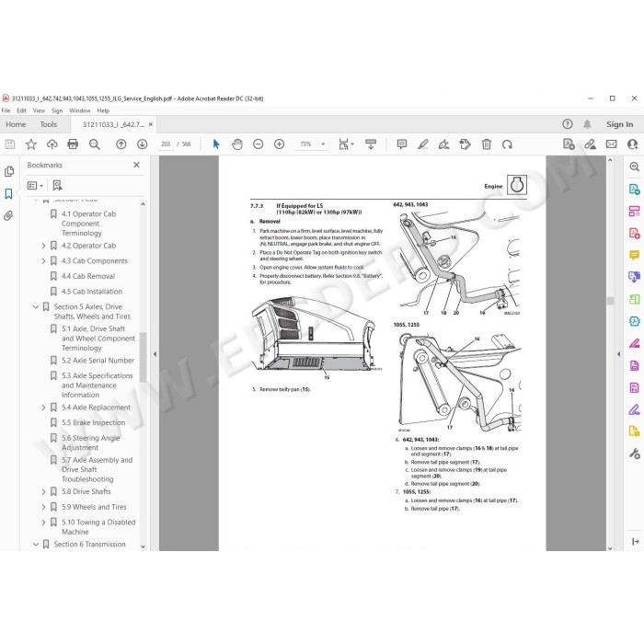Open the File menu
Viewport: 644px width, 644px height.
tap(6, 110)
